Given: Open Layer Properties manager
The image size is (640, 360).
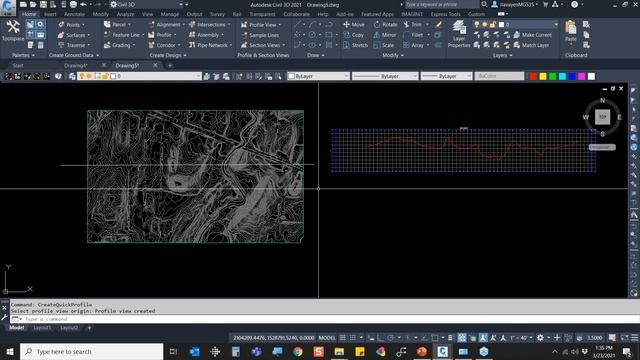Looking at the screenshot, I should [459, 34].
